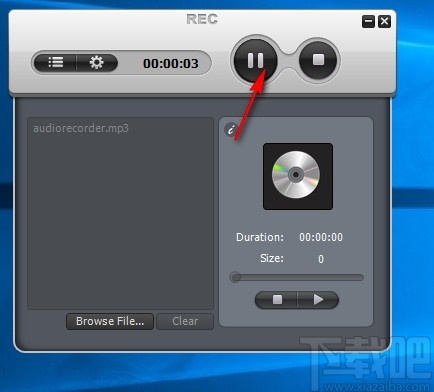Pause the recording with the pause button
Screen dimensions: 434x392
tap(255, 61)
